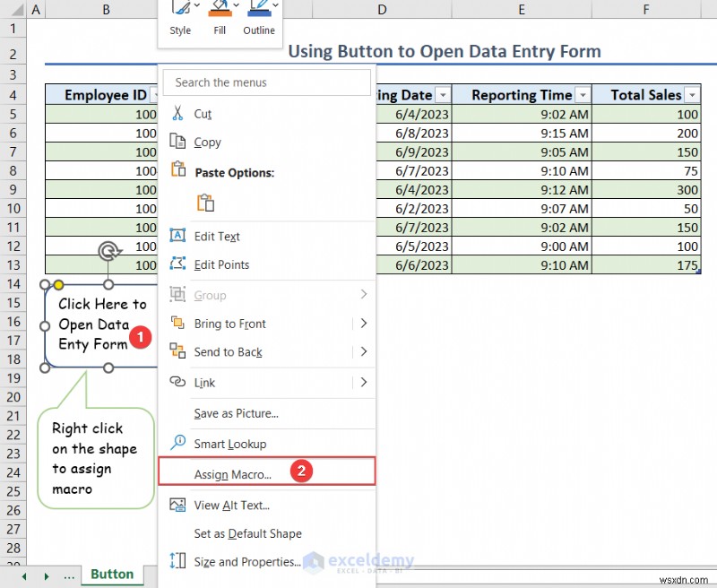Image resolution: width=717 pixels, height=588 pixels.
Task: Choose Assign Macro from context menu
Action: [x=266, y=471]
